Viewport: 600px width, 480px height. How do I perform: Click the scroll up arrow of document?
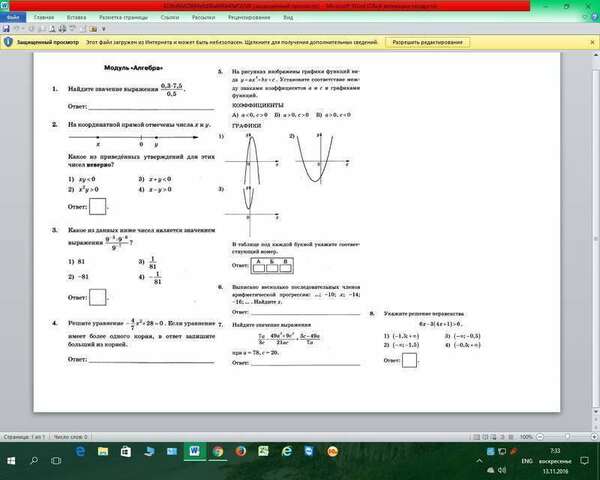tap(596, 56)
